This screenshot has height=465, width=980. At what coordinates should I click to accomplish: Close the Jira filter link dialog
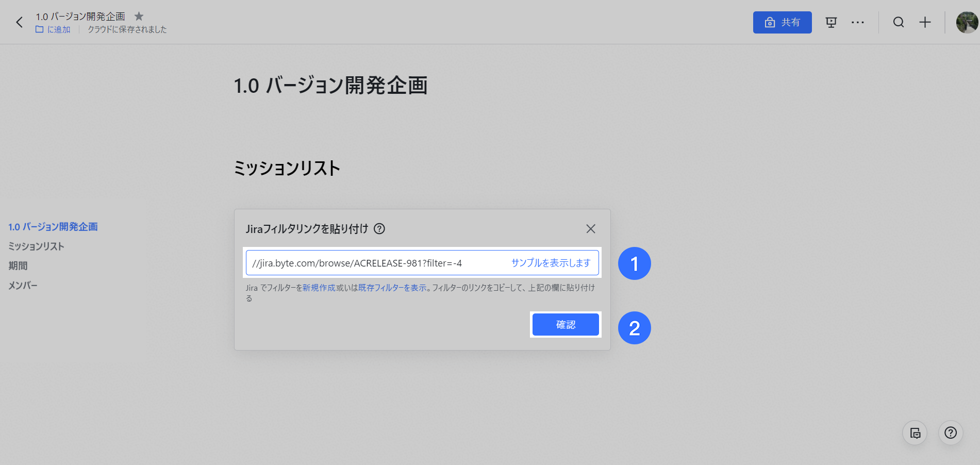(x=591, y=229)
